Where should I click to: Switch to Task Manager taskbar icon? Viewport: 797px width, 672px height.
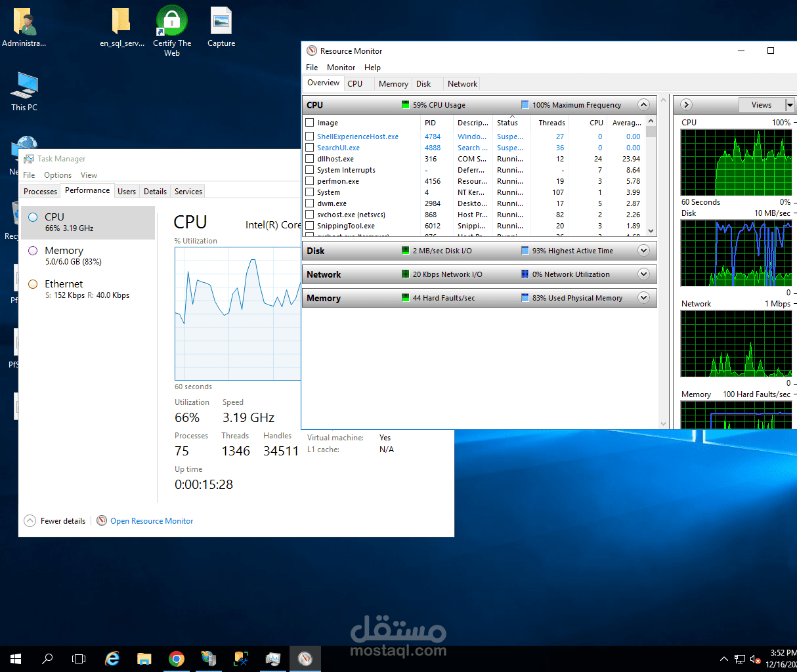(273, 659)
